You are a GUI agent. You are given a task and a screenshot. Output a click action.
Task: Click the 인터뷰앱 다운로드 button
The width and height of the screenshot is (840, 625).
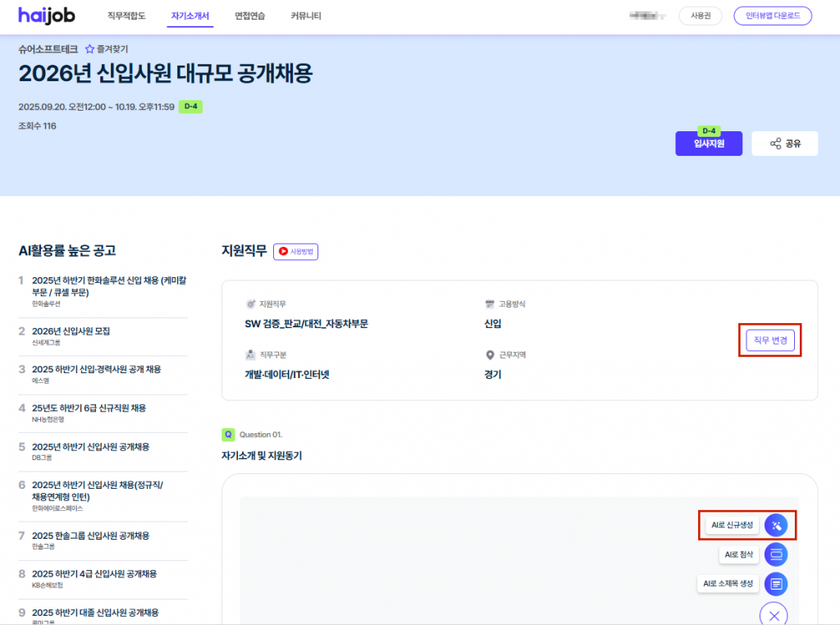pos(772,16)
